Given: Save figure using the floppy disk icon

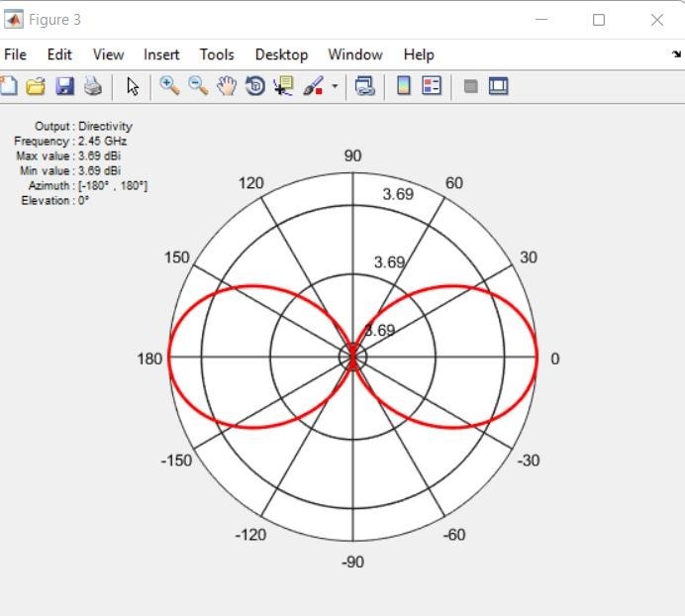Looking at the screenshot, I should click(64, 86).
